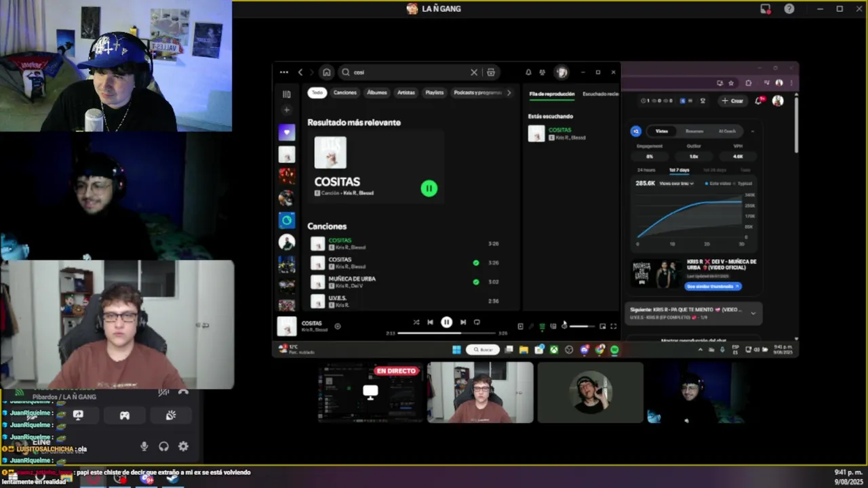This screenshot has width=868, height=488.
Task: Open Spotify three-dot main menu
Action: point(283,73)
